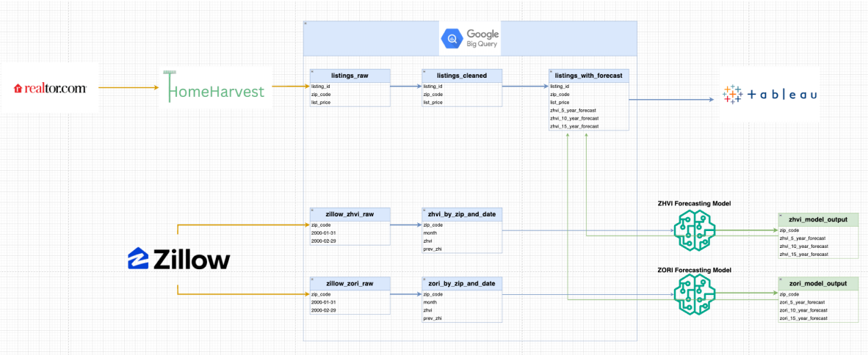Select zhvi_5_year_forecast row in zhvi_model_output
This screenshot has height=355, width=868.
point(818,238)
